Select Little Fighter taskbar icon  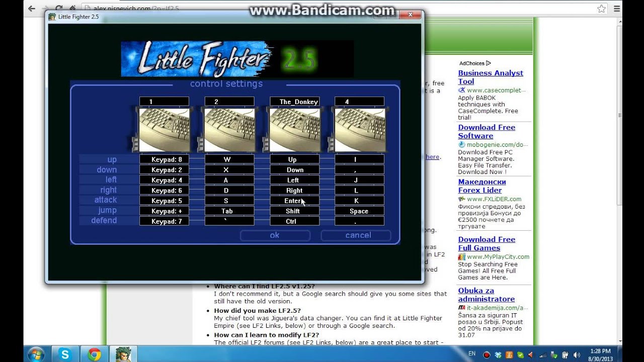123,354
